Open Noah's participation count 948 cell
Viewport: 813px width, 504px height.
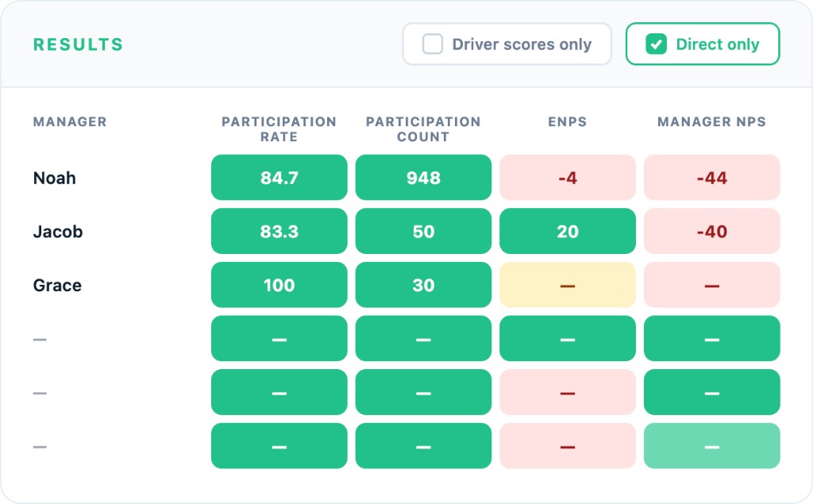(423, 178)
